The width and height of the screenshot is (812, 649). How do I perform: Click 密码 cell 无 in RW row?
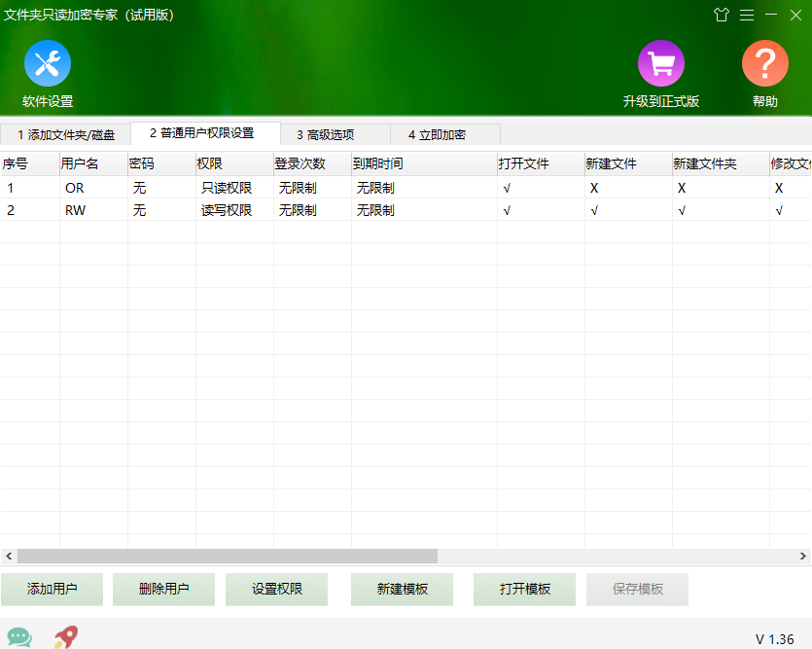coord(139,210)
